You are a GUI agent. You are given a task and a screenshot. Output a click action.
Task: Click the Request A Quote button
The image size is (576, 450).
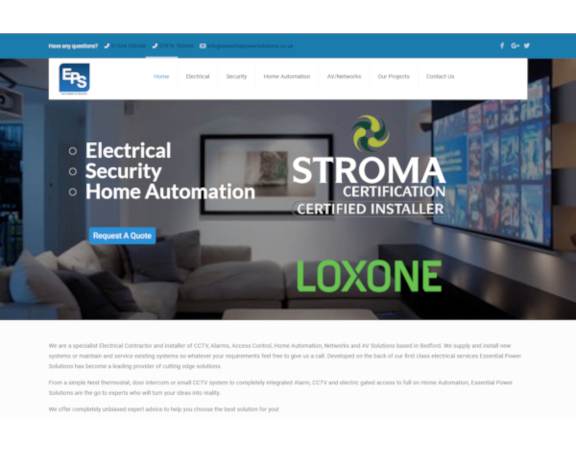point(122,235)
